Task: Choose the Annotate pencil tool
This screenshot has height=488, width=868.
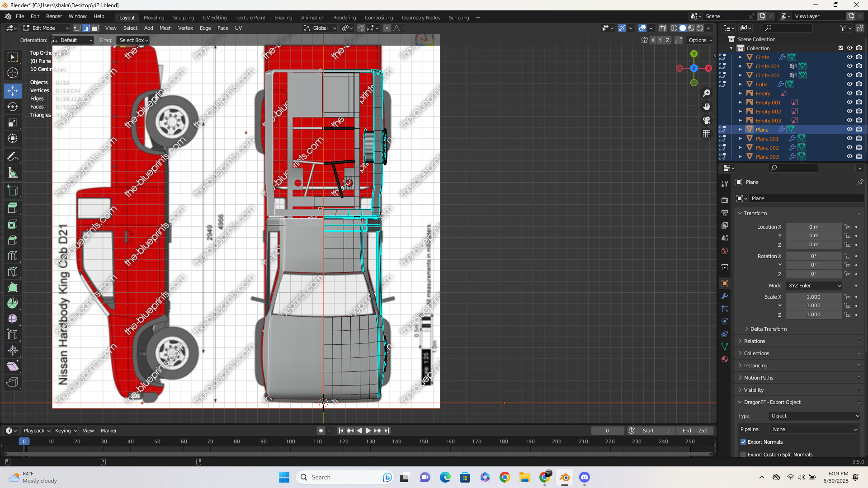Action: [13, 157]
